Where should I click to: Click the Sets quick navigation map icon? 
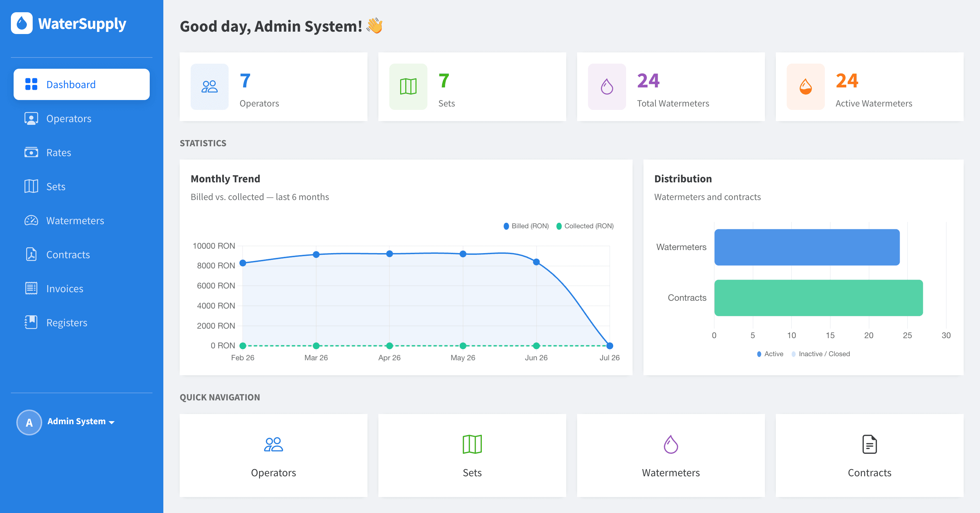point(472,444)
